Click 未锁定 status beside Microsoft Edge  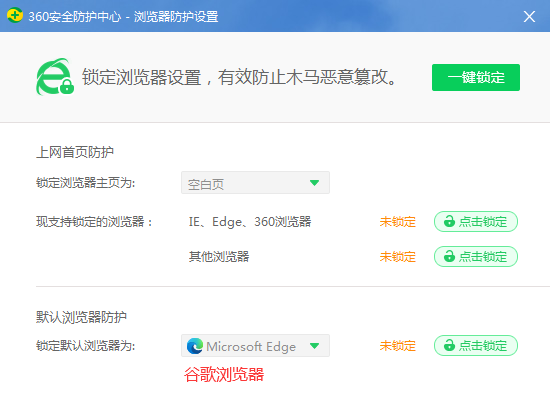[x=397, y=346]
